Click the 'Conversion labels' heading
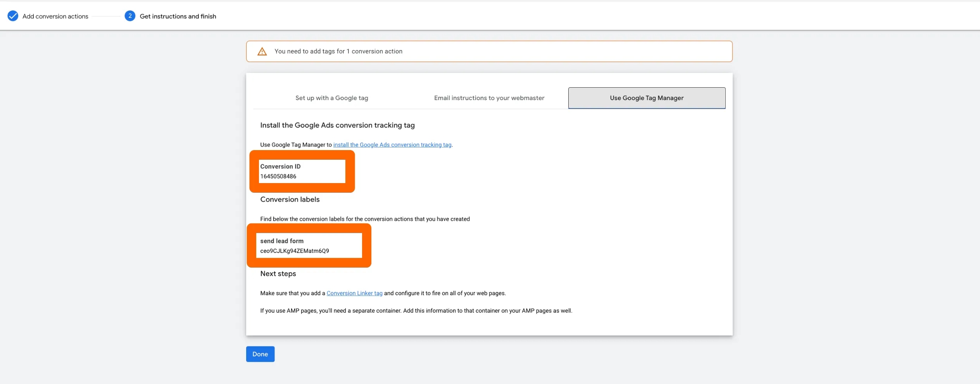Screen dimensions: 980x384 tap(290, 199)
